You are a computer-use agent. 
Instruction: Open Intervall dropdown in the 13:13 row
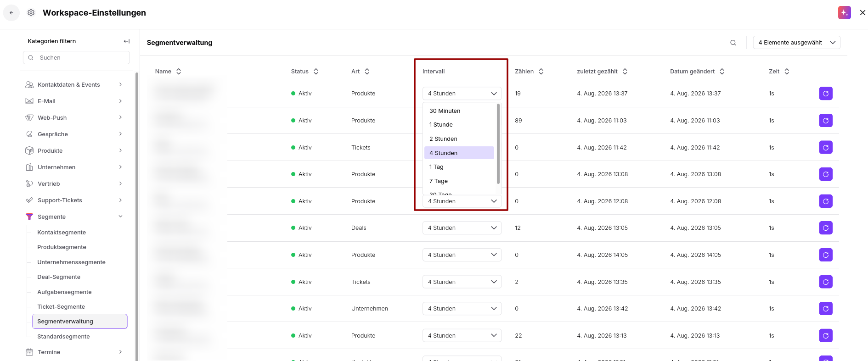pos(462,336)
